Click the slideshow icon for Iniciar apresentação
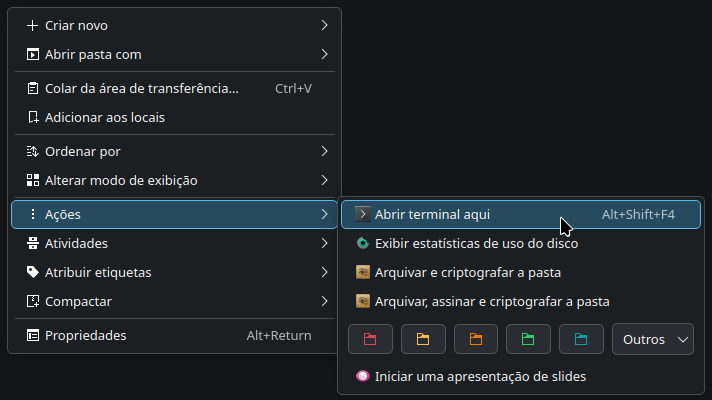 pos(363,377)
